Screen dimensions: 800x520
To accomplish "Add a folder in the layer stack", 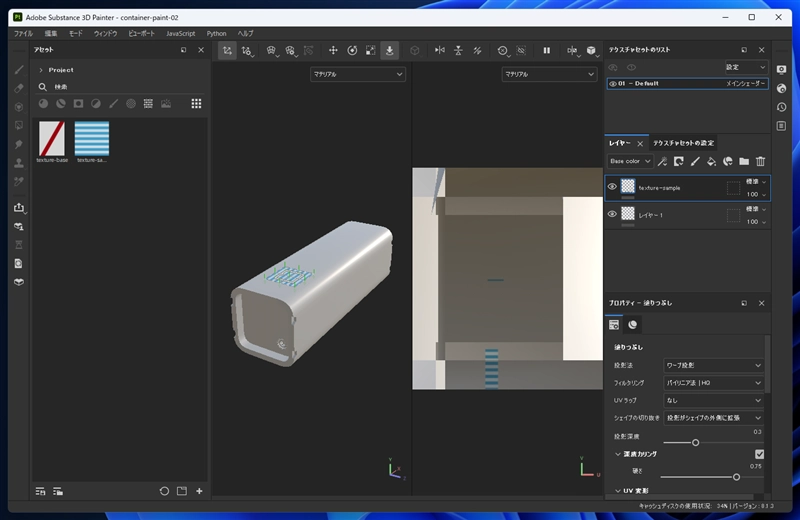I will [744, 161].
